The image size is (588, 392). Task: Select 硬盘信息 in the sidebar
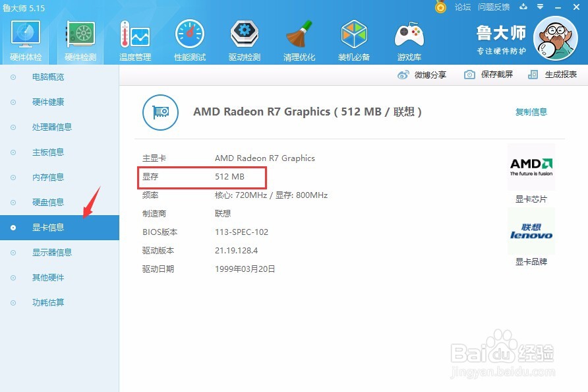pos(59,203)
